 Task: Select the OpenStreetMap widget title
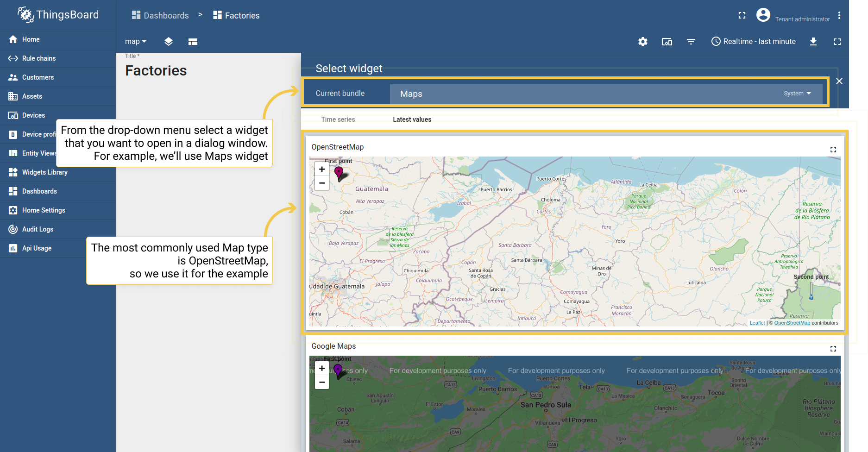(x=338, y=147)
